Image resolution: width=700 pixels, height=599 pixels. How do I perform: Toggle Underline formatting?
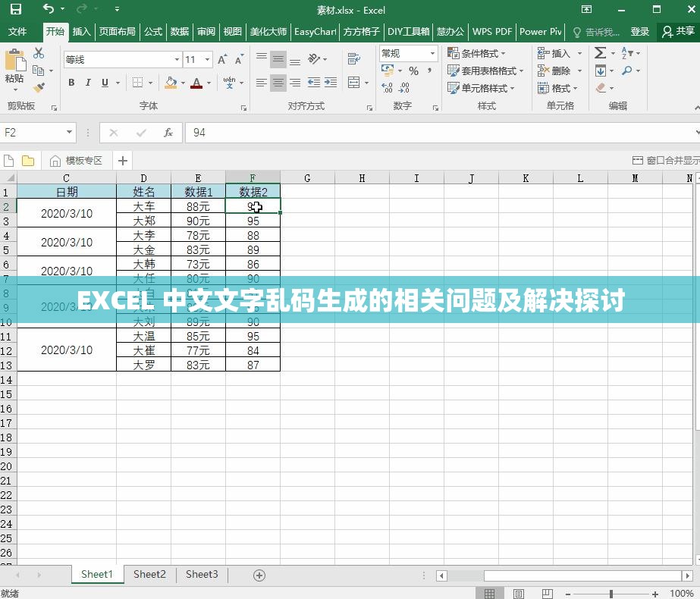(105, 83)
